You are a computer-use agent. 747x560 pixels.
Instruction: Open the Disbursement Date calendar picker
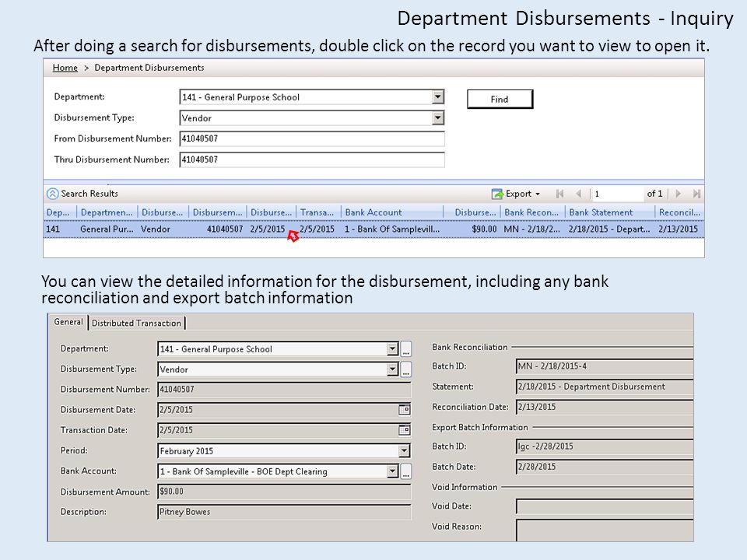click(404, 410)
